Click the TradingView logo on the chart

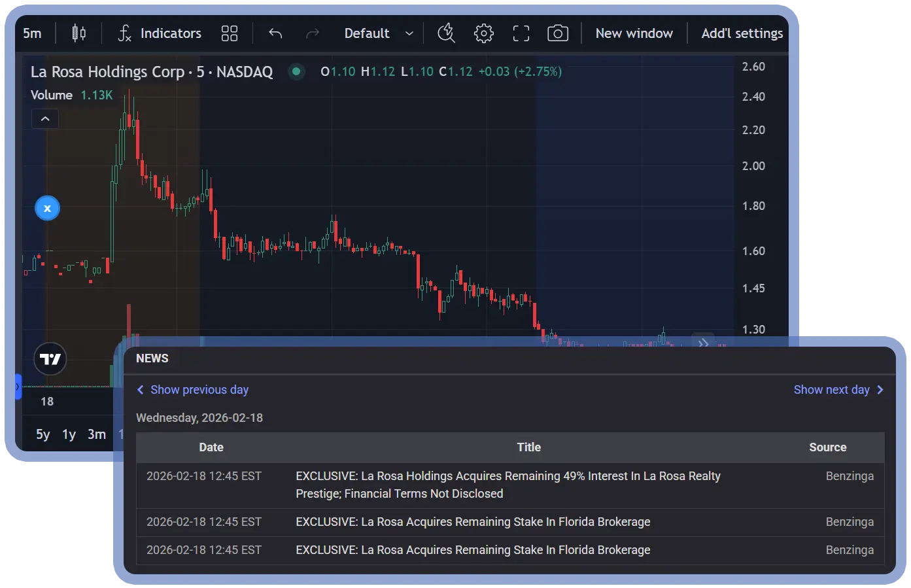pos(50,359)
